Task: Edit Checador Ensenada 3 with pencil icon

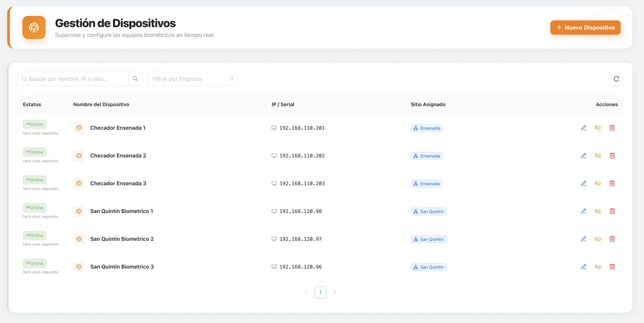Action: [x=584, y=183]
